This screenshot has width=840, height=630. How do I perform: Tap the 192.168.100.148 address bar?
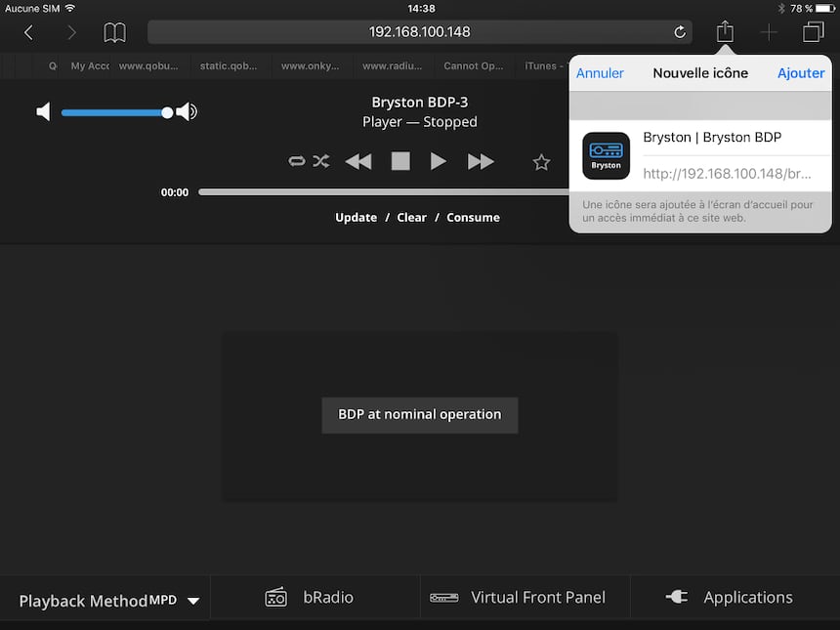pyautogui.click(x=419, y=32)
